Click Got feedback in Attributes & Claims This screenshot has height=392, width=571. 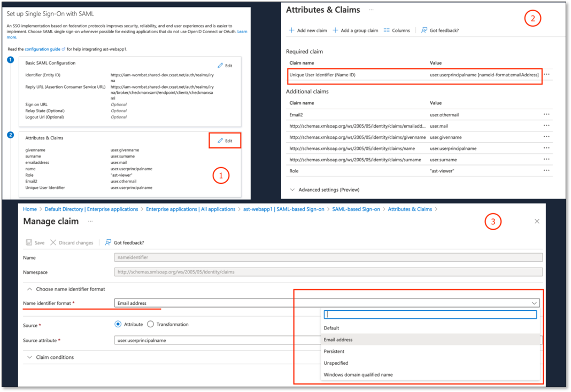pos(440,30)
